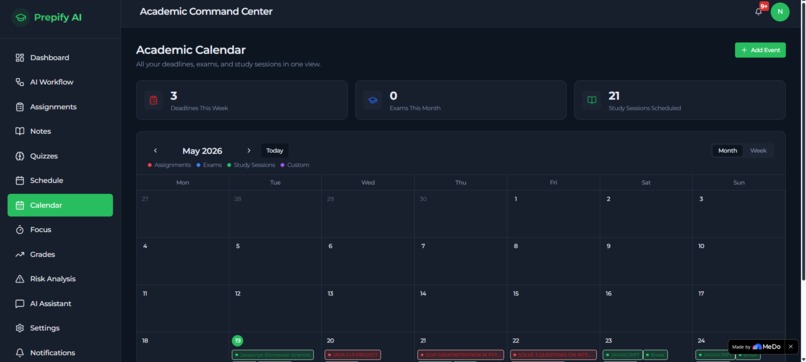Open the JAVA CLI PROJECT event
This screenshot has width=806, height=362.
(353, 355)
